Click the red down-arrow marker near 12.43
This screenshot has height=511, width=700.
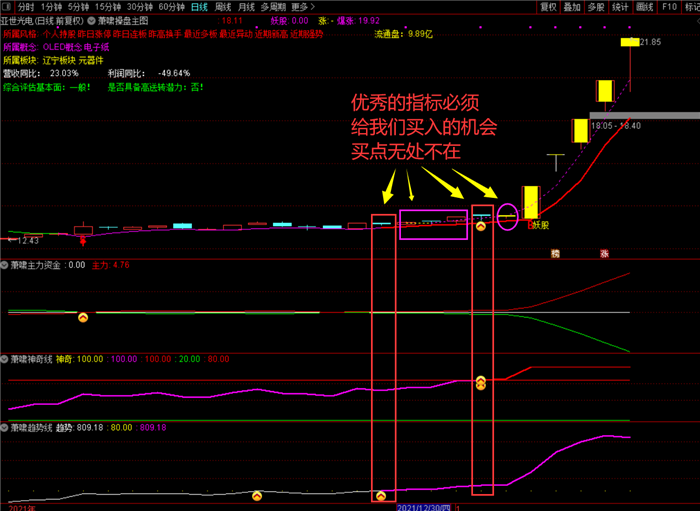[83, 241]
